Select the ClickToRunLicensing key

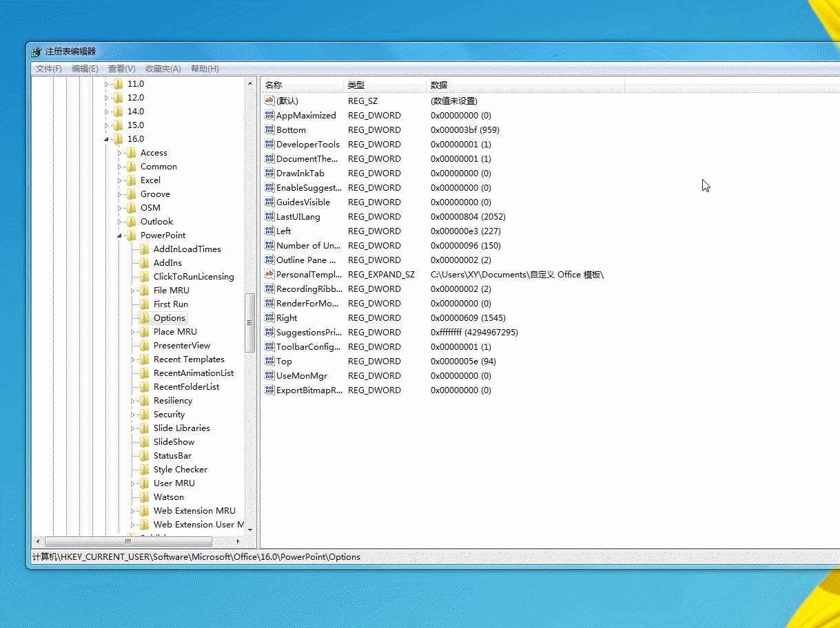pos(194,277)
